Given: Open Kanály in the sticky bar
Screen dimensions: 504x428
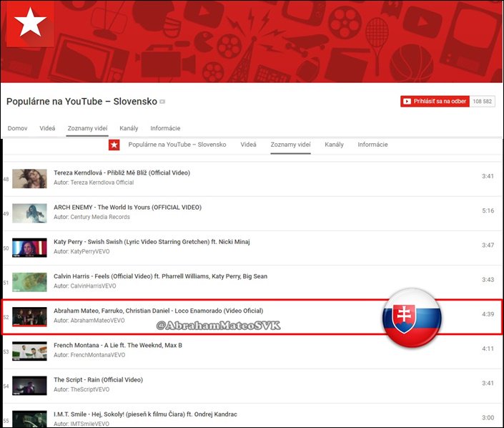Looking at the screenshot, I should [334, 145].
